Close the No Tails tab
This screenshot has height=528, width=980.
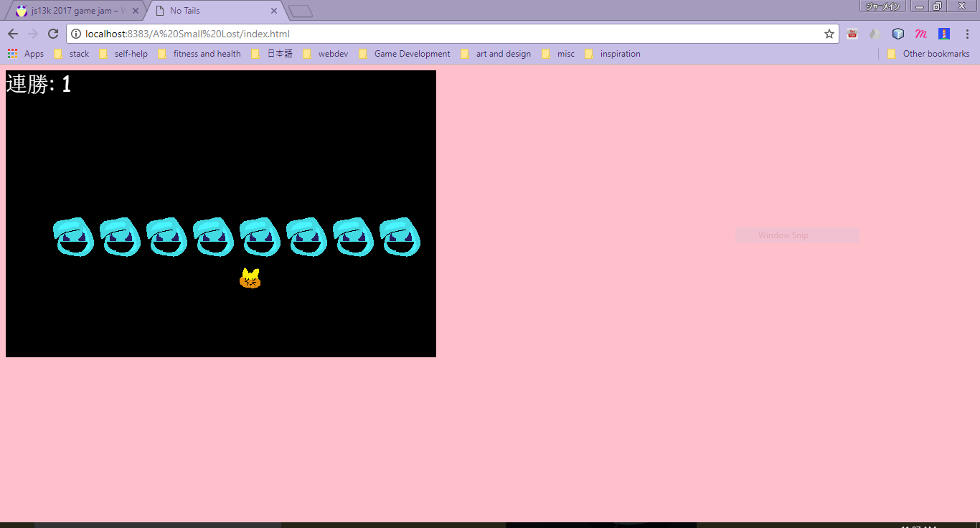pos(274,11)
